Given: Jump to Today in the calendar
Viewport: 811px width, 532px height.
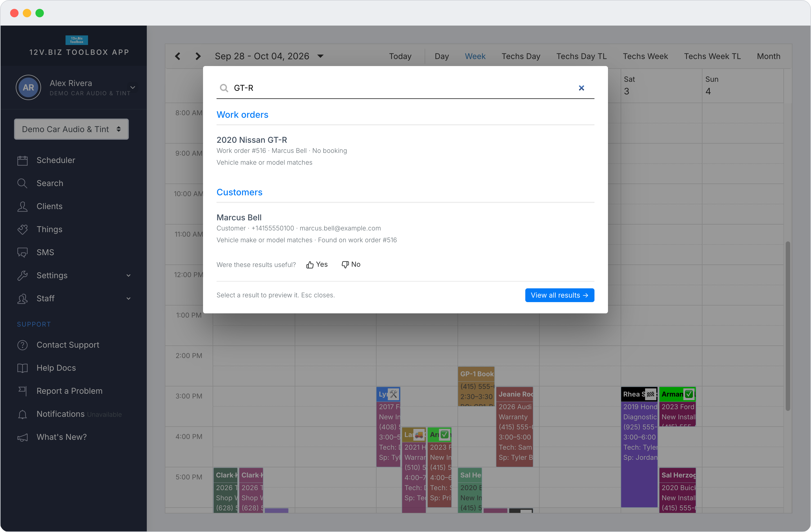Looking at the screenshot, I should [400, 56].
